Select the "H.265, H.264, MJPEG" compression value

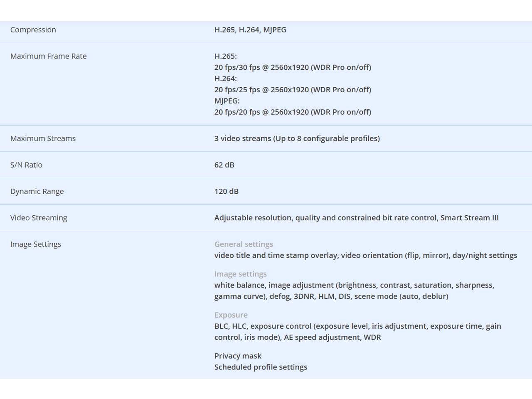point(250,30)
